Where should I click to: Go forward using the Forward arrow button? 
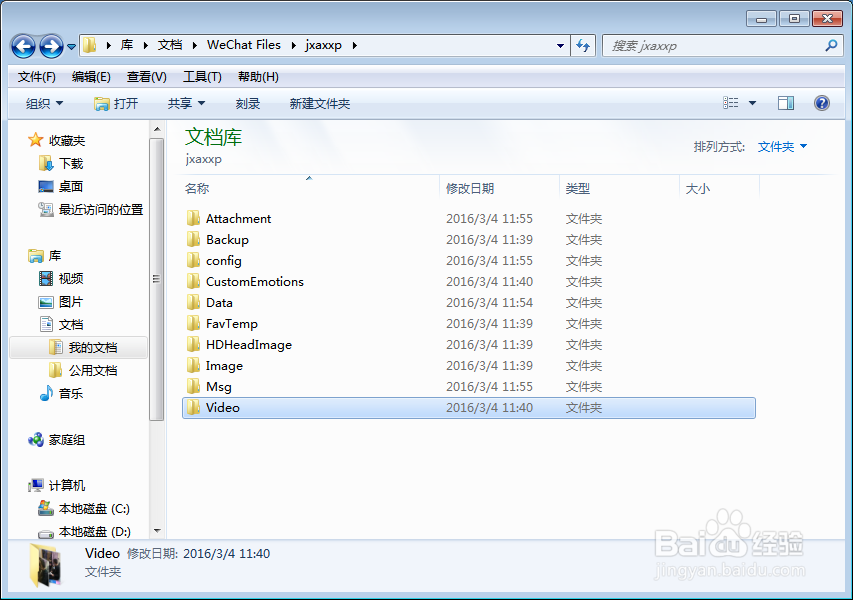(52, 46)
